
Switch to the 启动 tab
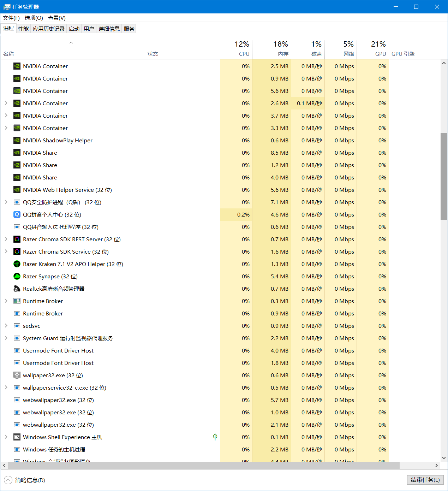tap(74, 29)
